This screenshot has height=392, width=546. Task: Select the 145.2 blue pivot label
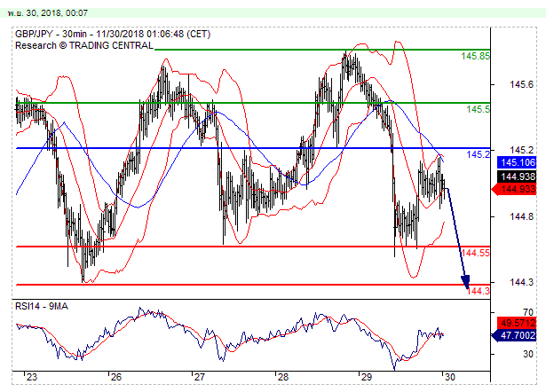coord(479,154)
